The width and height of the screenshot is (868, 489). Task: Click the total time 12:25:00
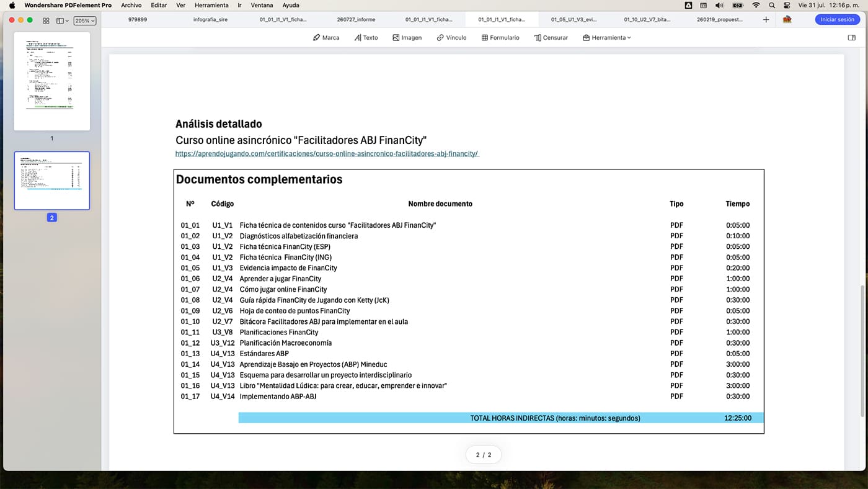tap(738, 418)
